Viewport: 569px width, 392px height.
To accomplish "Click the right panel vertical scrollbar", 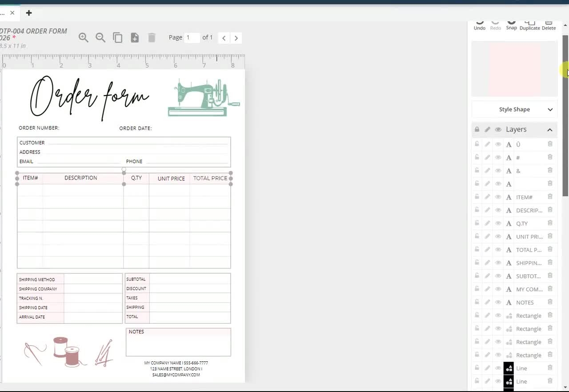I will (x=565, y=116).
